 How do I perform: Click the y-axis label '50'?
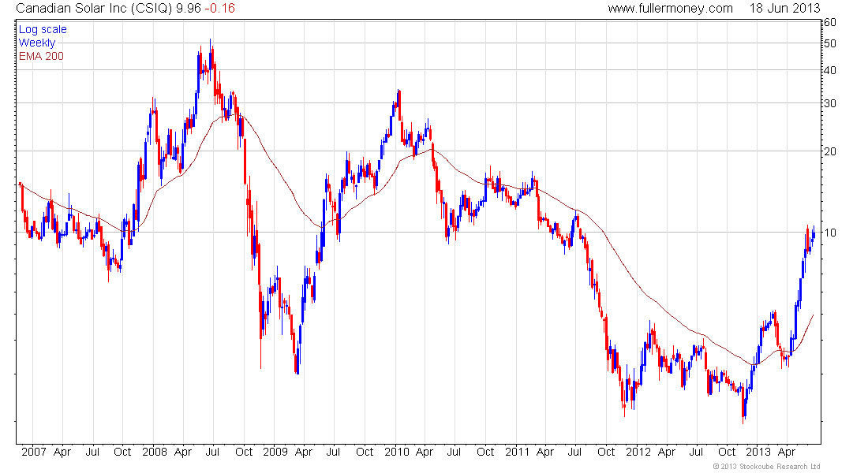coord(830,43)
